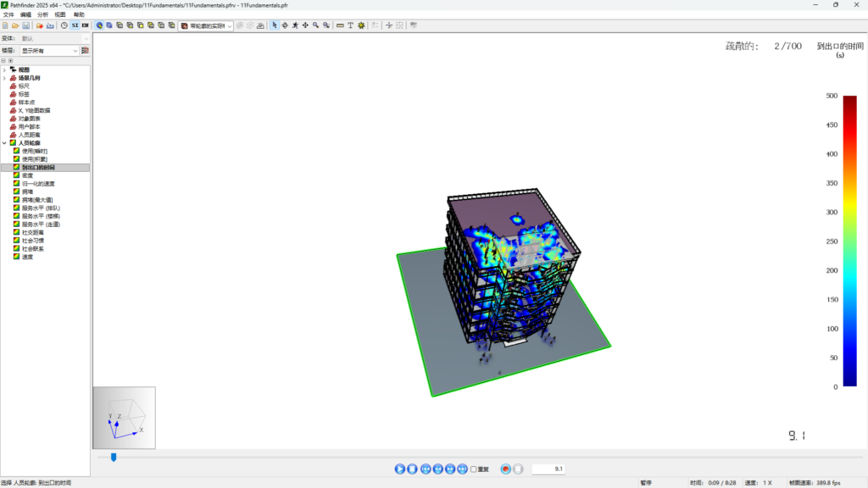Expand the 场景几何 tree node
Viewport: 868px width, 488px height.
(4, 78)
